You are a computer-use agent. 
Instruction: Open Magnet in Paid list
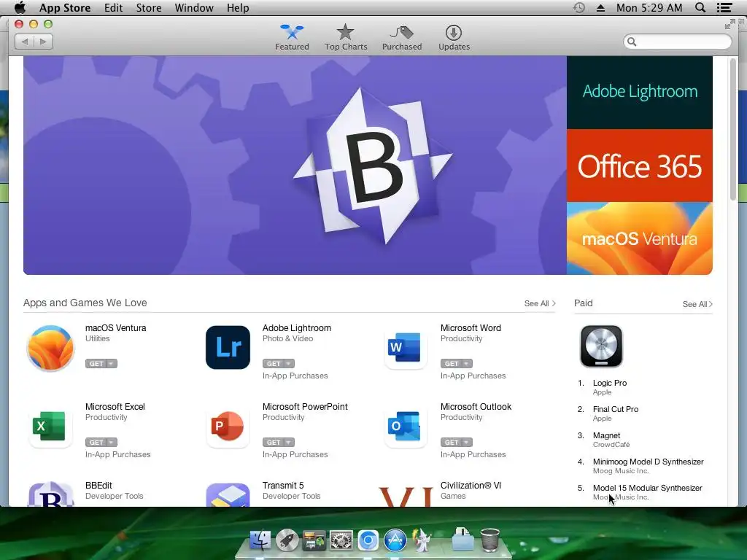(606, 435)
